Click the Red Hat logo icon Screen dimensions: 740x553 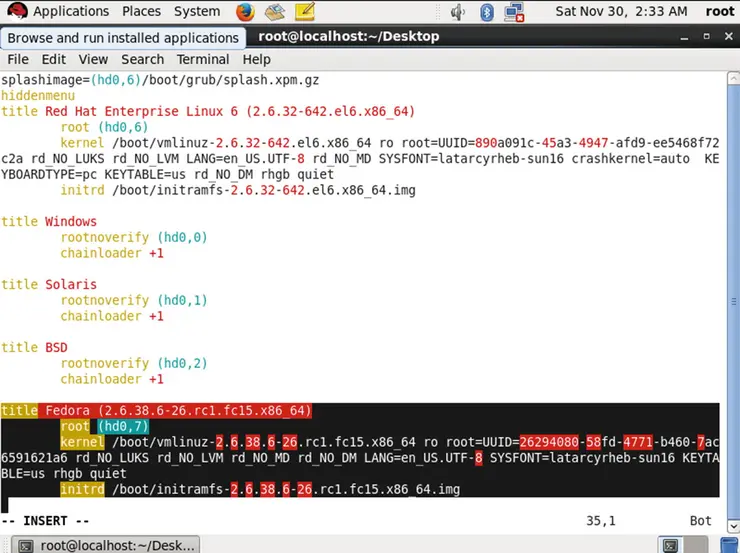16,12
